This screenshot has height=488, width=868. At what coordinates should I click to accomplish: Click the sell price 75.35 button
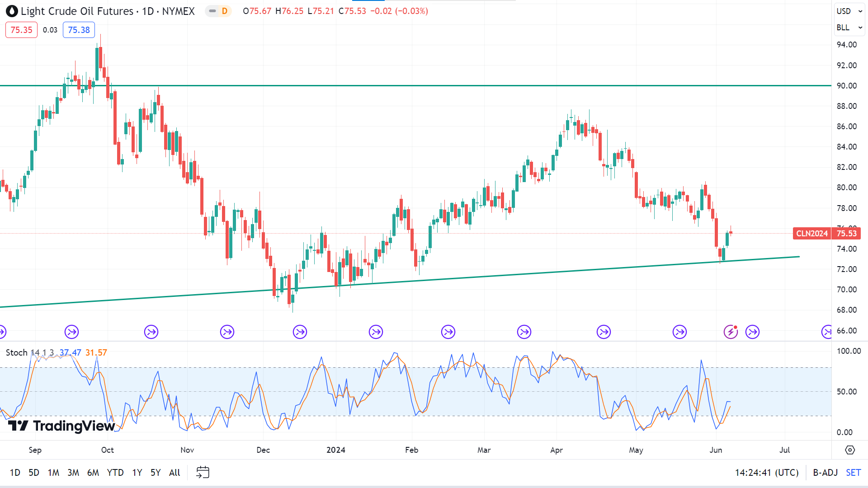point(21,30)
